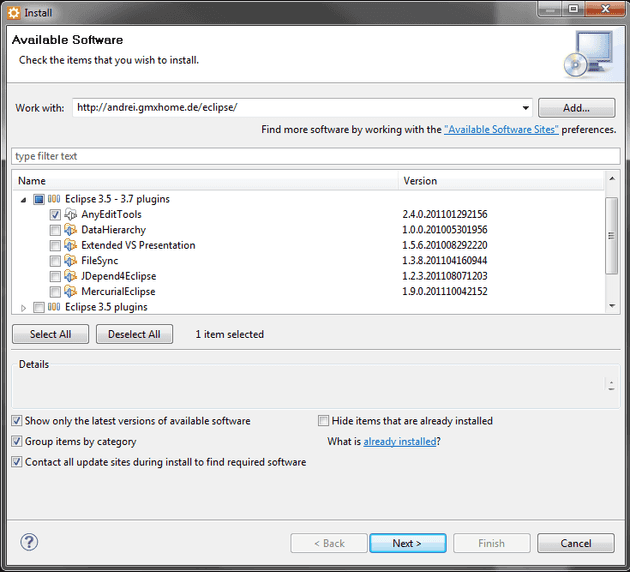Click the Version column header
630x572 pixels.
[501, 181]
